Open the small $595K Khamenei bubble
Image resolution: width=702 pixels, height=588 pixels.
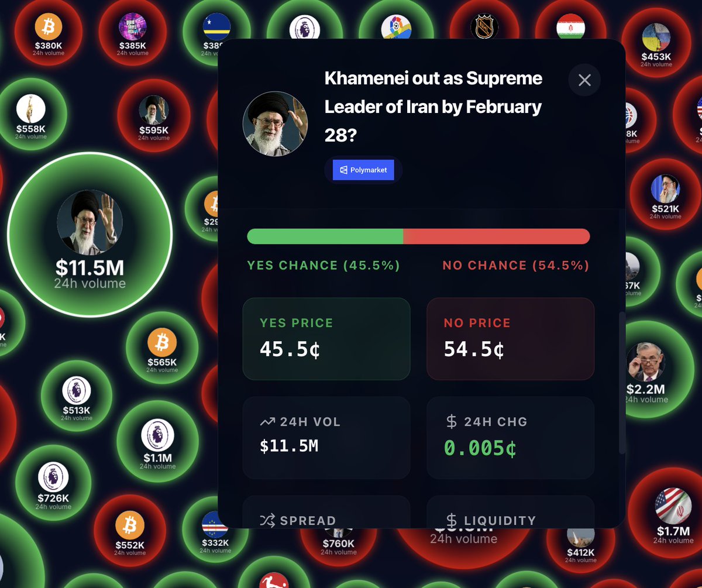coord(154,116)
